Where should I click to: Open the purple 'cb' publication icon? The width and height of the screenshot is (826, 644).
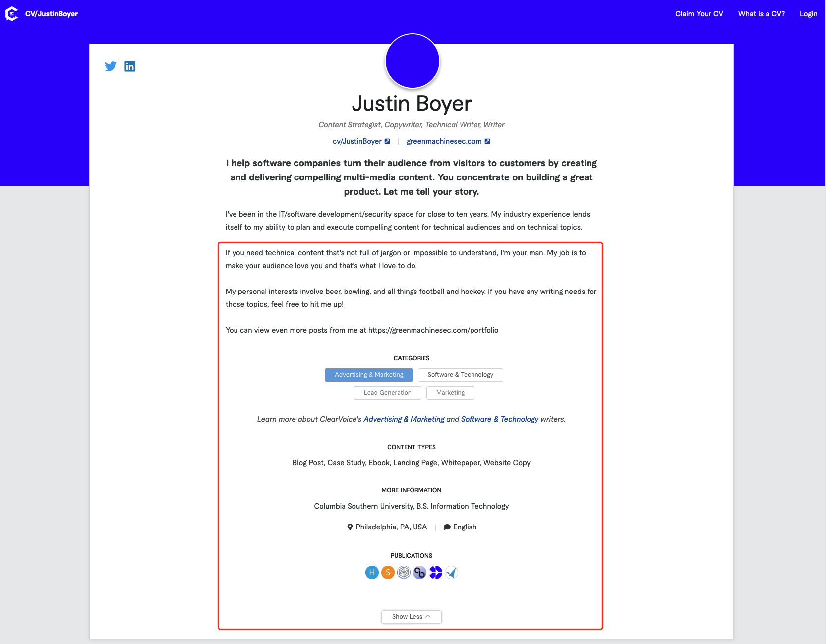(420, 573)
